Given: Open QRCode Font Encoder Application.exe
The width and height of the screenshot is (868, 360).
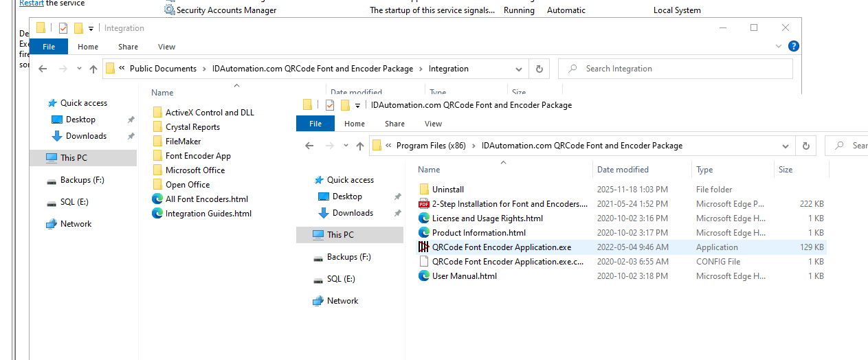Looking at the screenshot, I should pyautogui.click(x=501, y=247).
